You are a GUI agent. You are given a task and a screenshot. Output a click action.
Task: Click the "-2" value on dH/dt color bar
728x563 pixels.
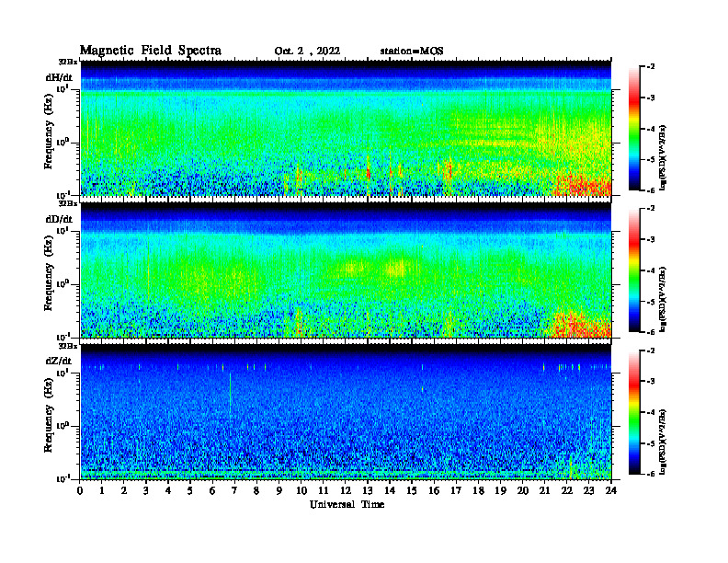click(651, 67)
